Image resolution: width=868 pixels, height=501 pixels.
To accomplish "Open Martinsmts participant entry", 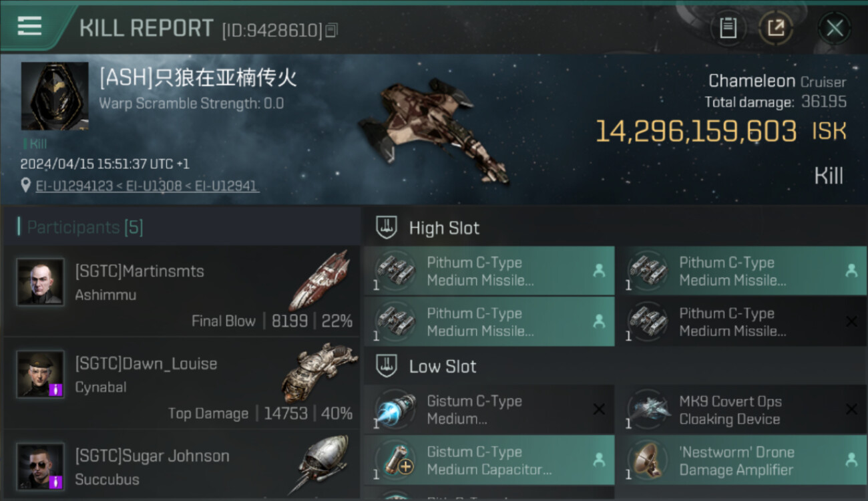I will click(x=181, y=291).
